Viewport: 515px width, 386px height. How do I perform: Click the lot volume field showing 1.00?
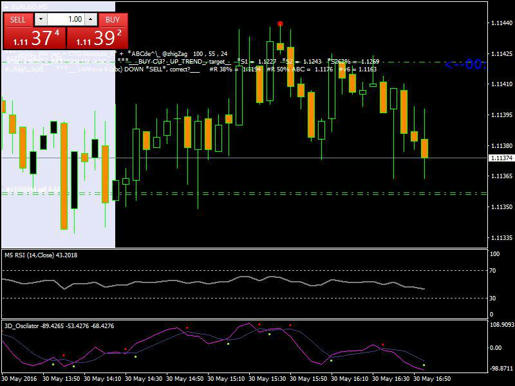tap(66, 19)
